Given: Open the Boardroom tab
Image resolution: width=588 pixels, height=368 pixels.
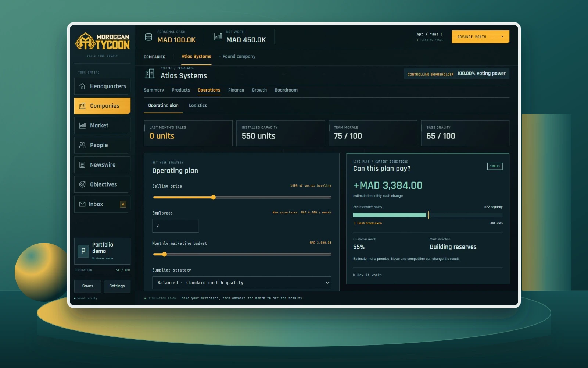Looking at the screenshot, I should pos(286,90).
